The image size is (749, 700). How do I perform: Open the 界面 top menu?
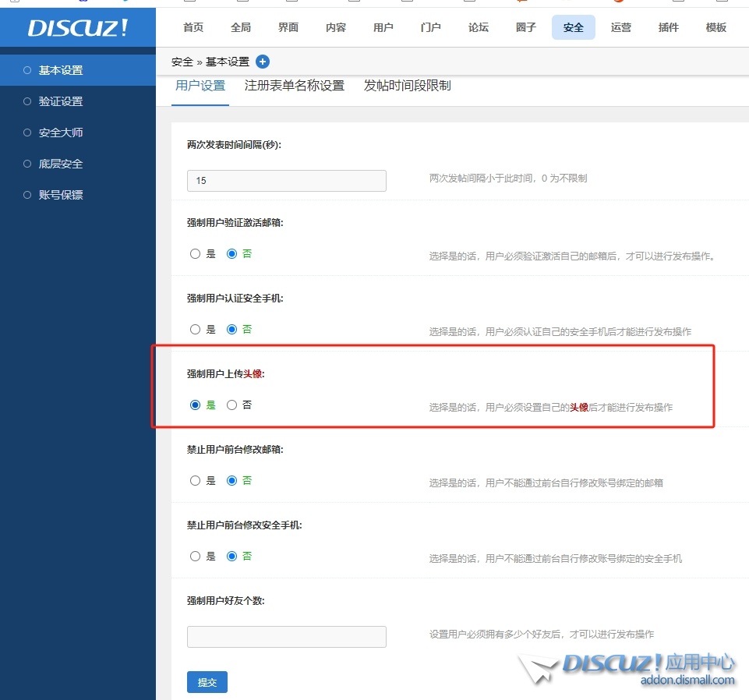288,27
